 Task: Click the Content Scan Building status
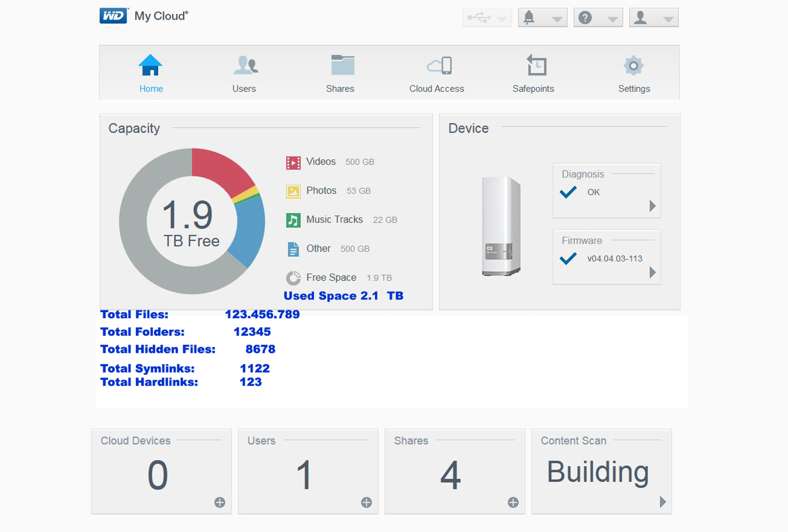point(598,473)
